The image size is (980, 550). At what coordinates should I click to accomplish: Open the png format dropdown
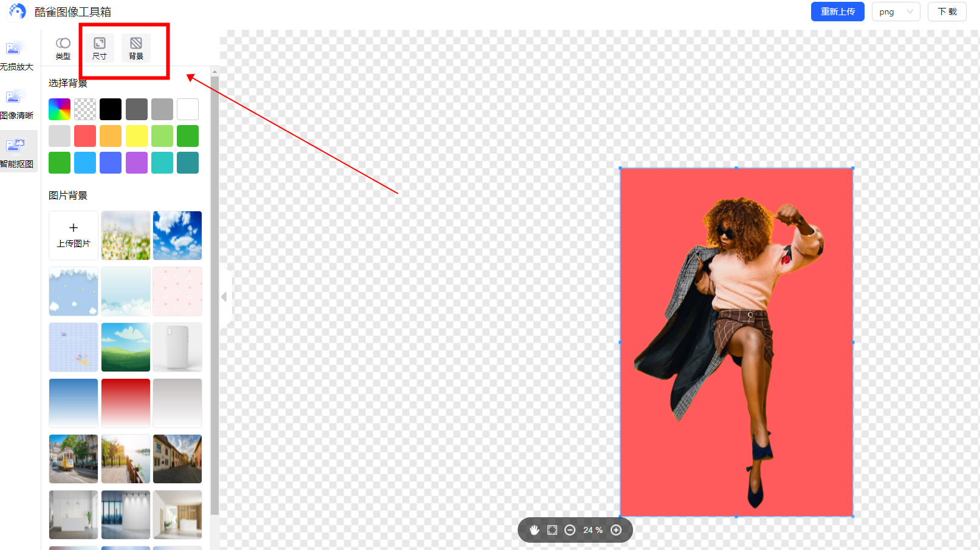point(896,12)
